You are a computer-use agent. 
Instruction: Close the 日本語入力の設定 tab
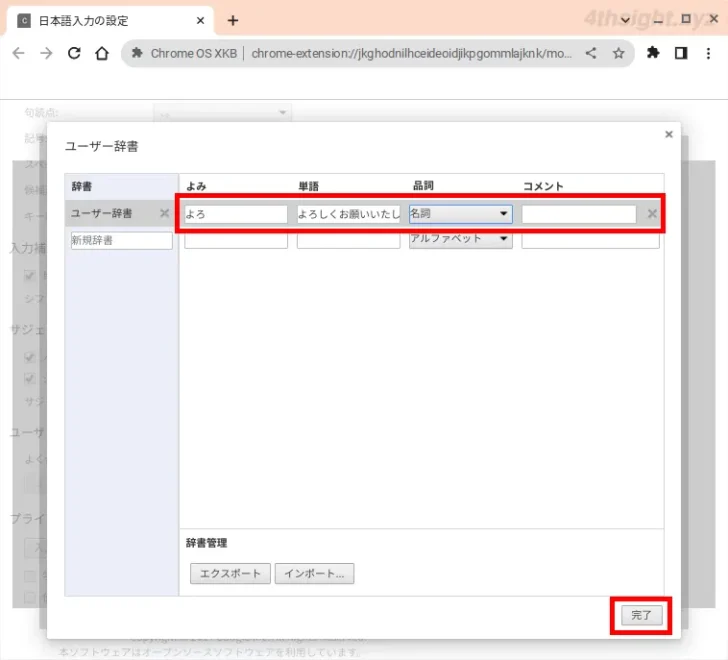(200, 20)
